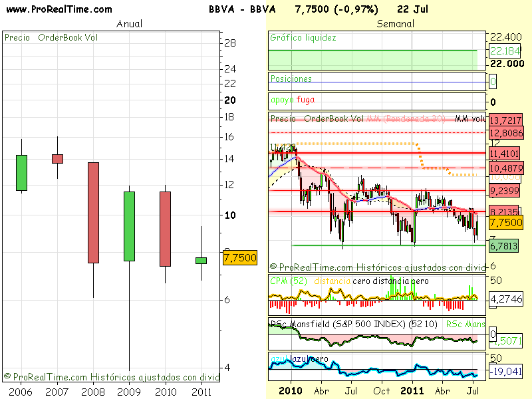Click the 2006 year label on the axis
The image size is (532, 399).
click(x=21, y=392)
